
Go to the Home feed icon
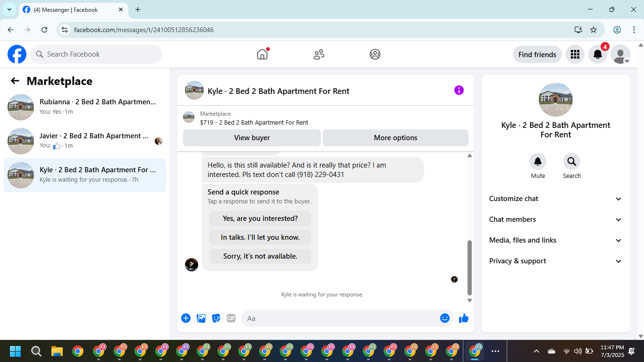pos(262,54)
